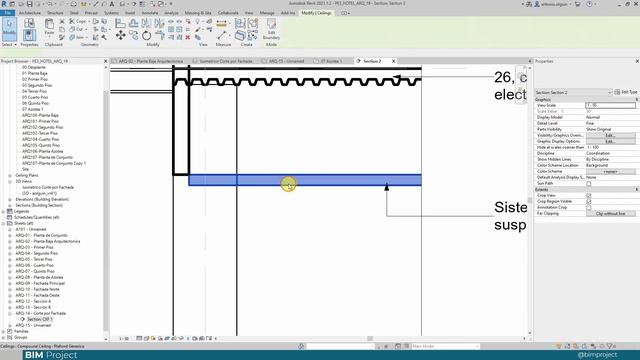Screen dimensions: 640x360
Task: Click the Mirror Pick Axis icon
Action: tap(147, 23)
